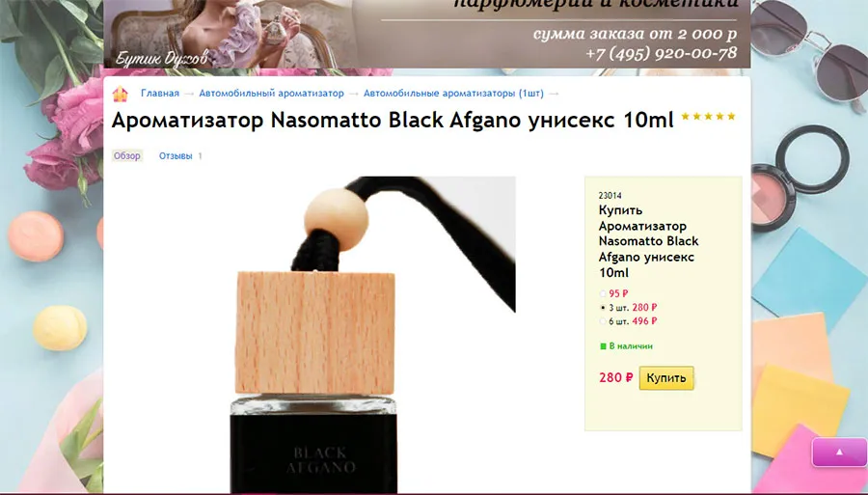Click the product title heading Nasomatto Black Afgano
Viewport: 868px width, 495px height.
click(x=393, y=120)
